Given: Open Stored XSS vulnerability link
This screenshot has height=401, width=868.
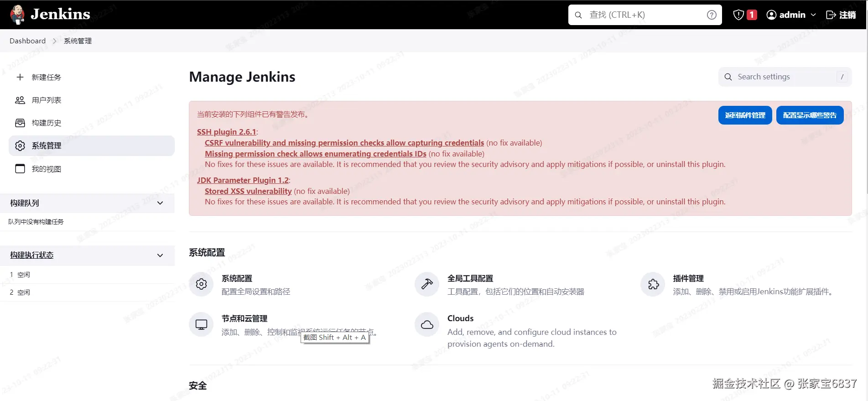Looking at the screenshot, I should pyautogui.click(x=248, y=191).
